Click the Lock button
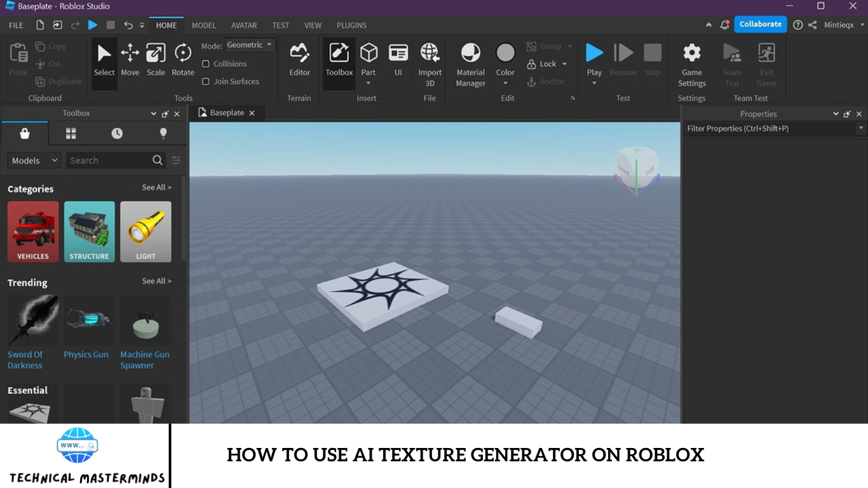 click(541, 64)
